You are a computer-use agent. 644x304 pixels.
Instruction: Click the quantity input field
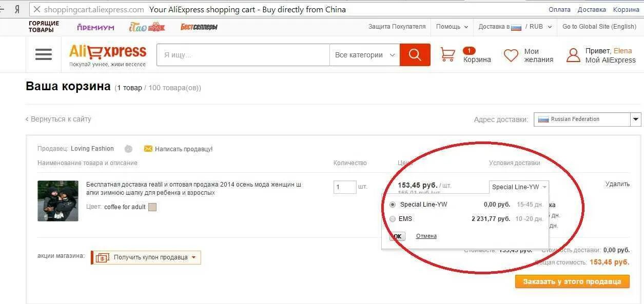click(x=345, y=187)
